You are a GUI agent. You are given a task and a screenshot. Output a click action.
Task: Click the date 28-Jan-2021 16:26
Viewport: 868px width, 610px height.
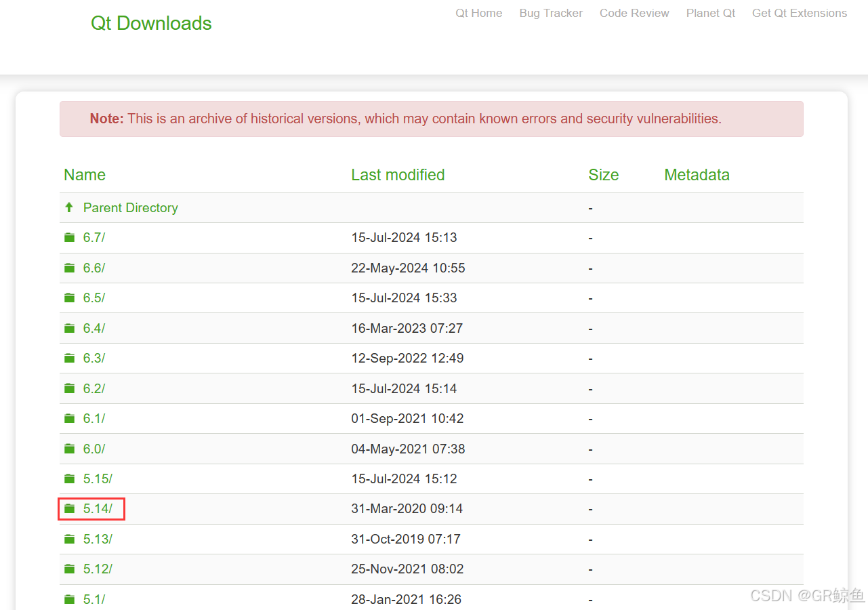coord(407,599)
